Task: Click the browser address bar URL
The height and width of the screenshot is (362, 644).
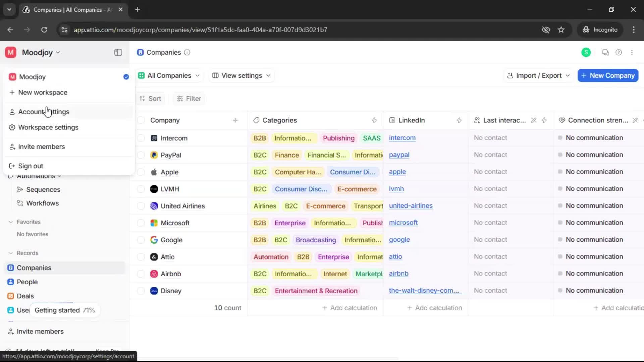Action: (x=200, y=29)
